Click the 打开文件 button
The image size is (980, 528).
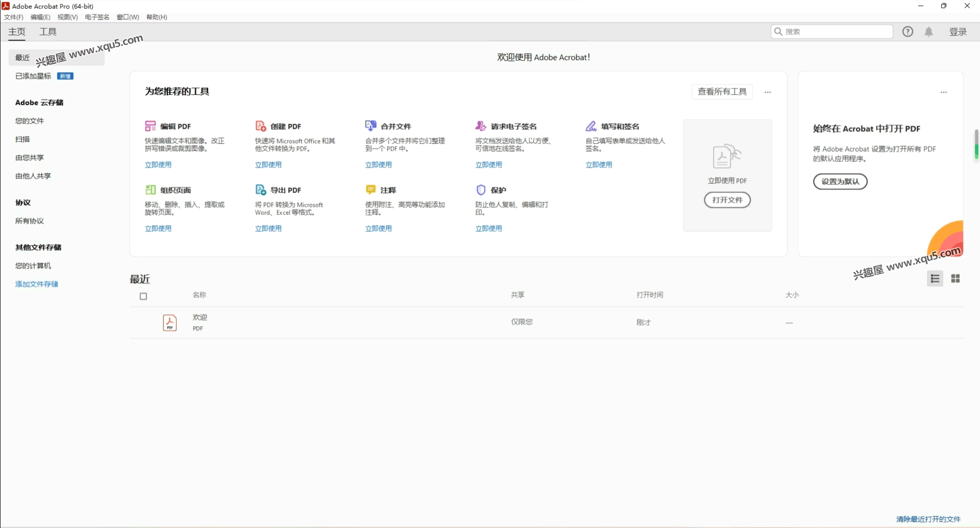727,200
